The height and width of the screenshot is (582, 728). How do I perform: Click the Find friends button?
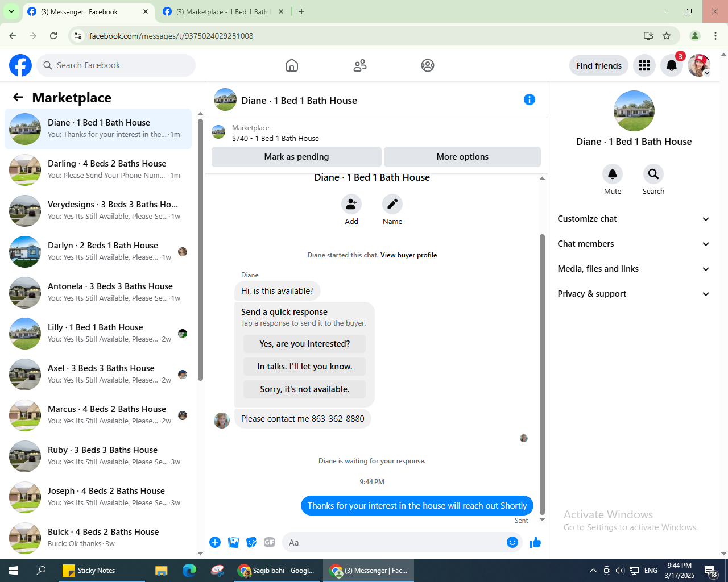[x=599, y=65]
